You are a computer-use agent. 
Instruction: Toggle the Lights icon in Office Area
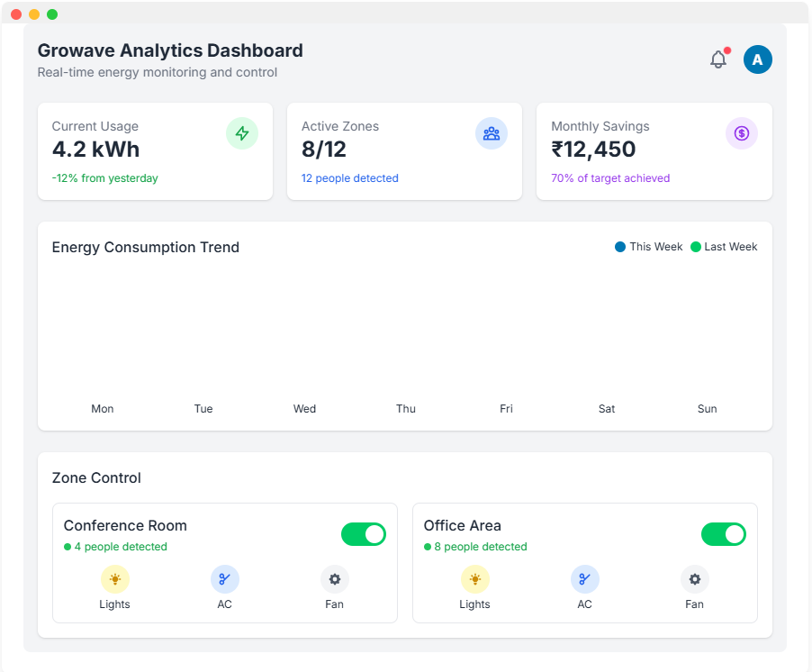click(474, 579)
